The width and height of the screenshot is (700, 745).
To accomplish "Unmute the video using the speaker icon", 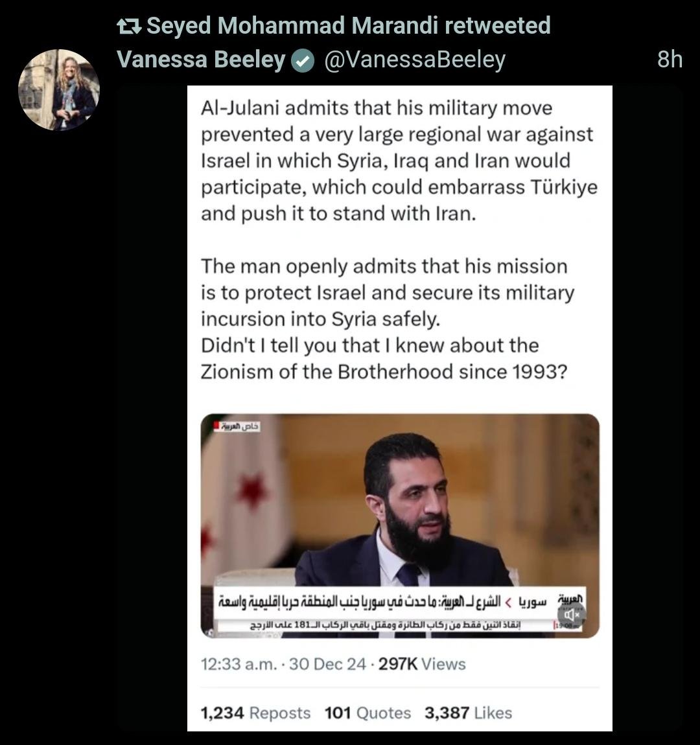I will point(571,615).
